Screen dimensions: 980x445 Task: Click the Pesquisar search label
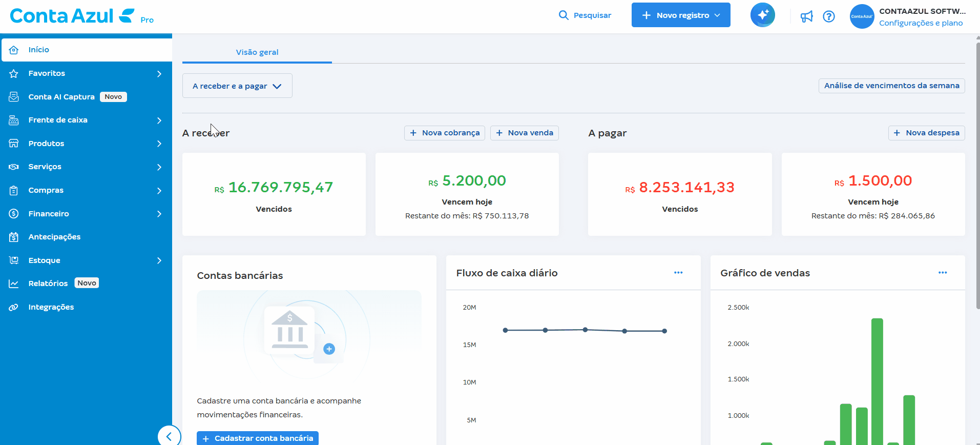point(592,15)
